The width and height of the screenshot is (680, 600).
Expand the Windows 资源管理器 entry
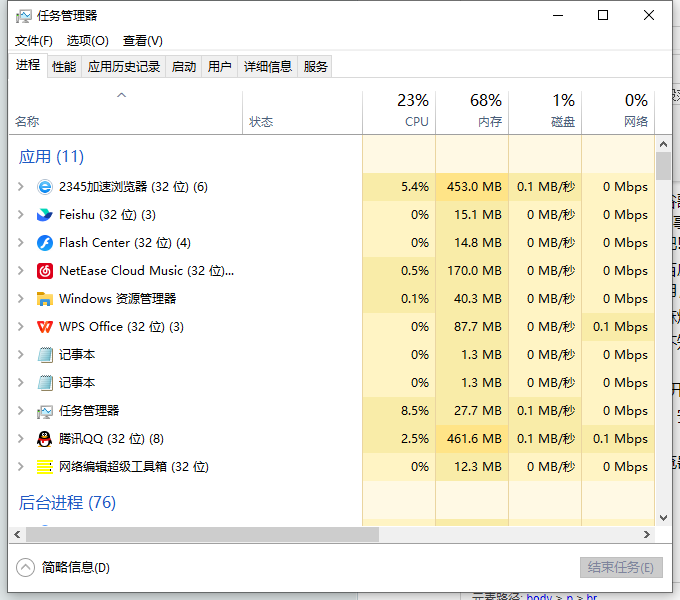[20, 299]
